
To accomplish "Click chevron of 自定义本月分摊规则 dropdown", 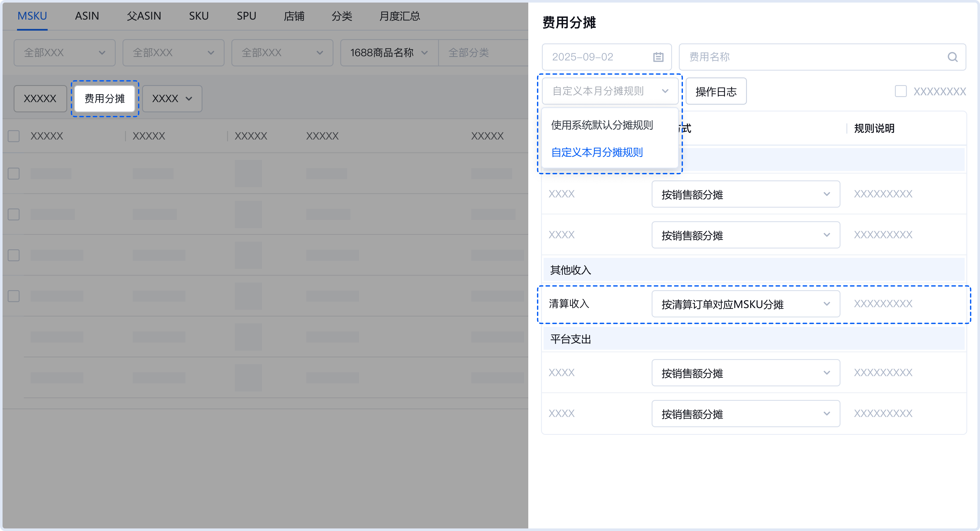I will click(665, 91).
